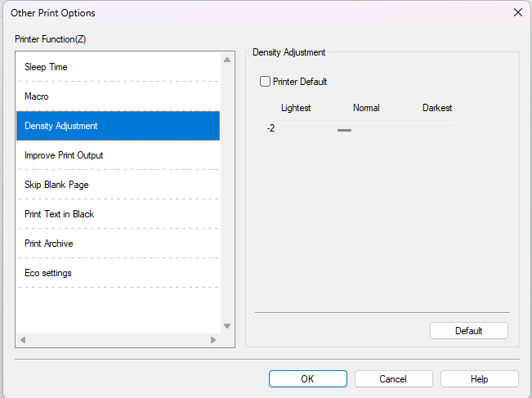Open Help for print options
Screen dimensions: 532x398
pos(479,379)
